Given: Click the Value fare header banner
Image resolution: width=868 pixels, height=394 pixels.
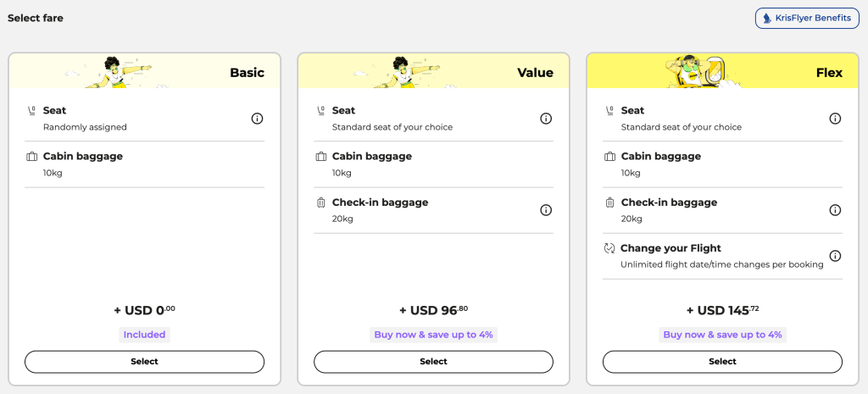Looking at the screenshot, I should (433, 73).
